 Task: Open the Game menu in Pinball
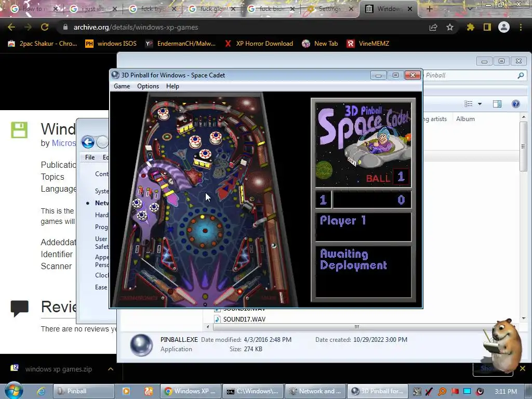pyautogui.click(x=122, y=86)
